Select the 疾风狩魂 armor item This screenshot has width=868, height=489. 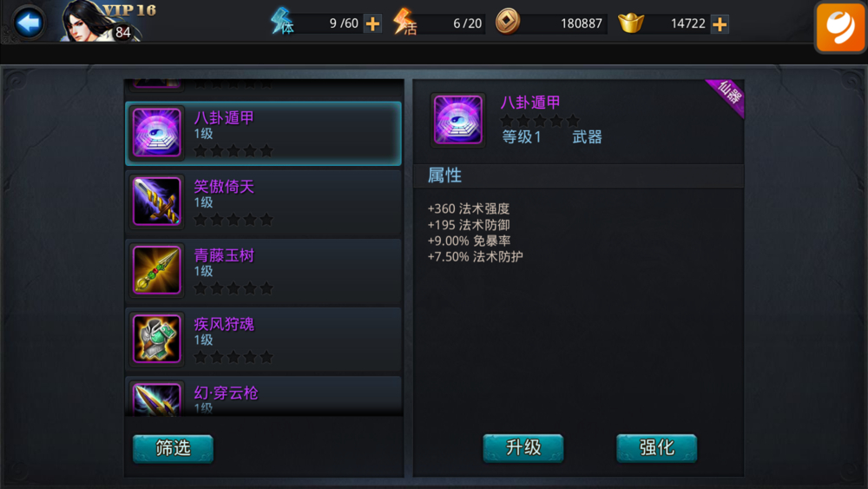pos(264,340)
